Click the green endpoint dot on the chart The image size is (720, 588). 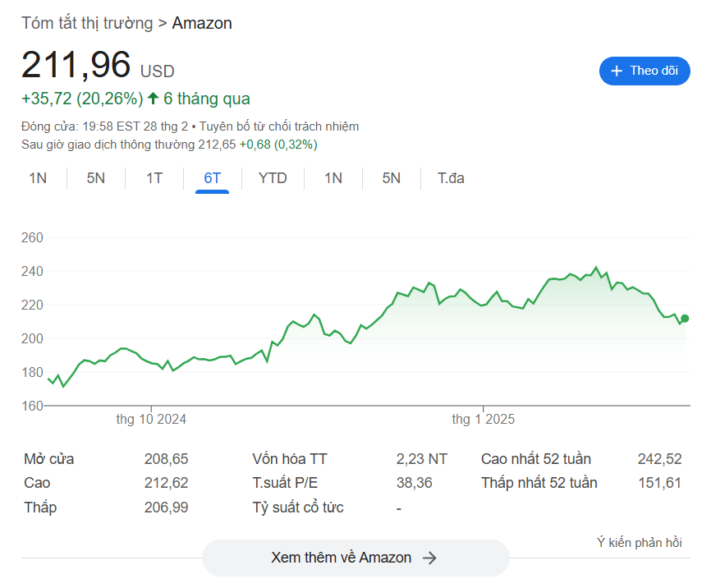pos(685,319)
